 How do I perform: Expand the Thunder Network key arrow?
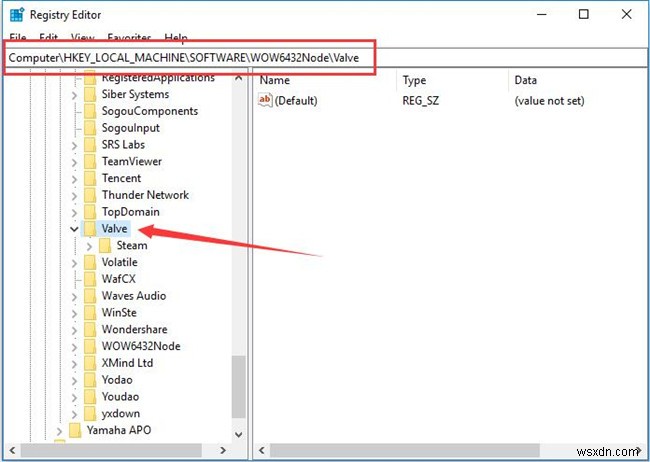tap(74, 196)
